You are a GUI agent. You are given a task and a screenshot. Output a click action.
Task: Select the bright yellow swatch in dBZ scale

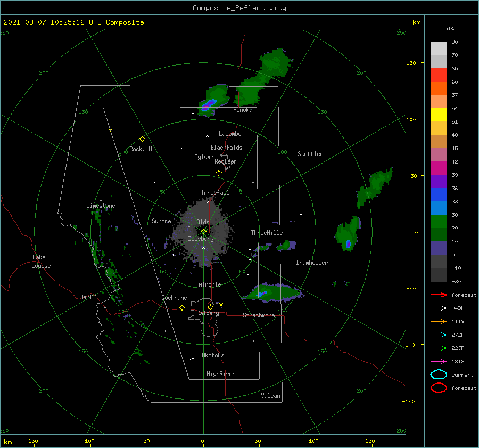439,115
